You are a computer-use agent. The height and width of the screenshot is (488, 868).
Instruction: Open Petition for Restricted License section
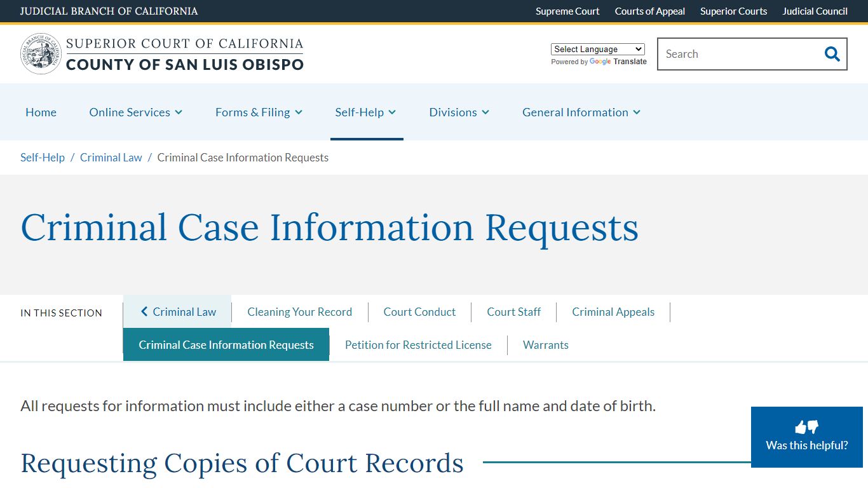418,345
